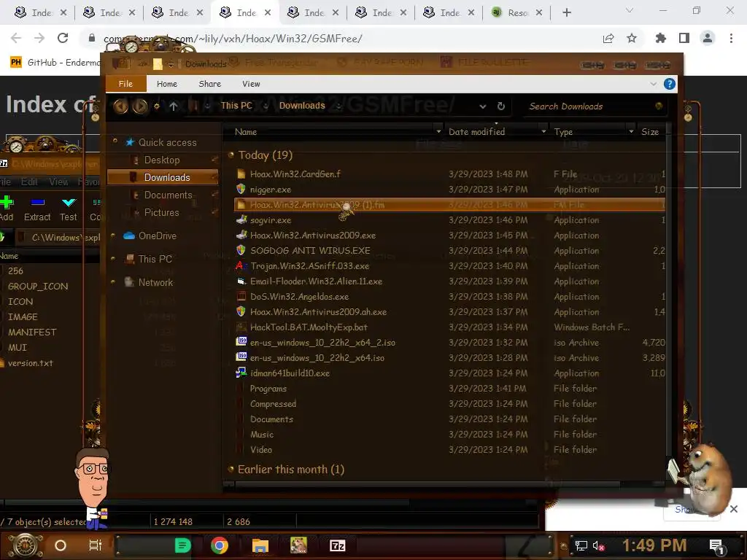Go up one folder level arrow
Screen dimensions: 747x560
pos(174,106)
